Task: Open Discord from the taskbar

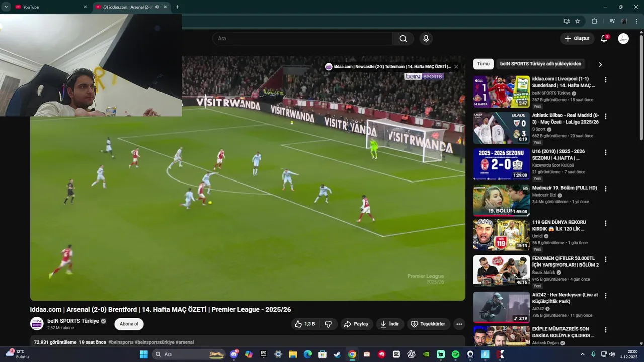Action: [234, 354]
